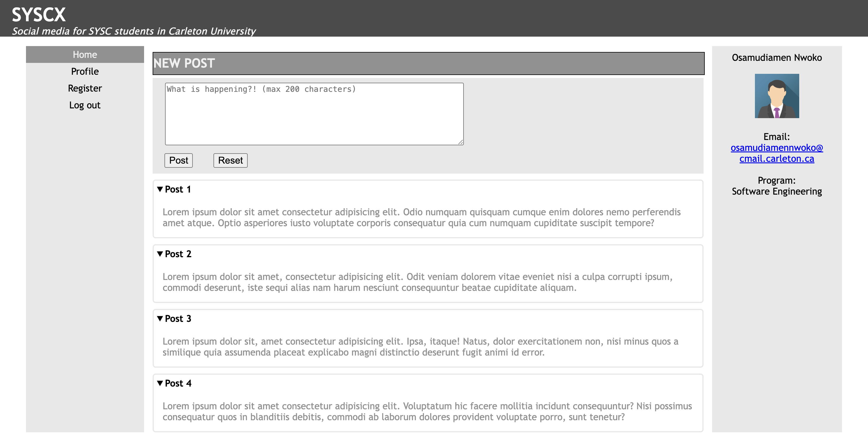Collapse the Post 4 disclosure triangle
868x440 pixels.
pyautogui.click(x=160, y=383)
